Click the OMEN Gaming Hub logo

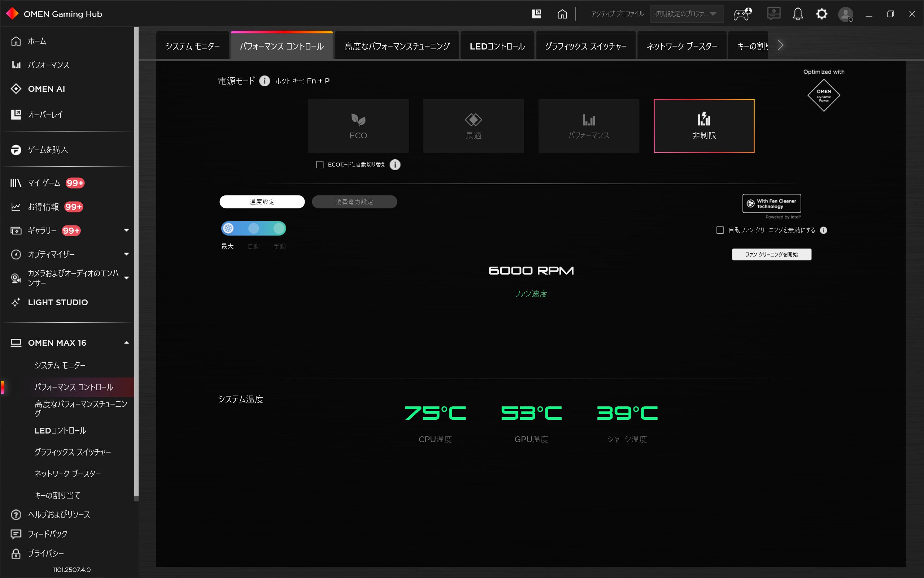click(12, 14)
